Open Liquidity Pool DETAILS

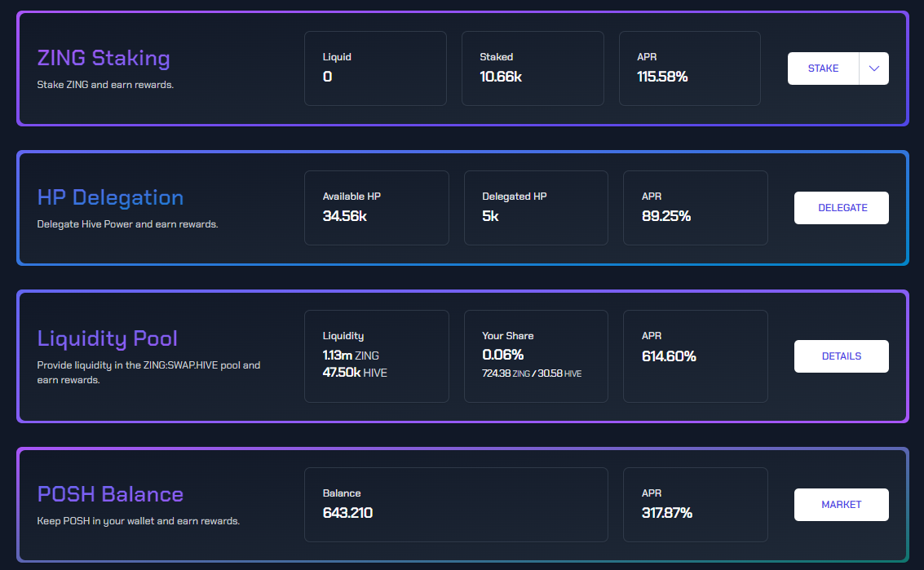point(842,356)
